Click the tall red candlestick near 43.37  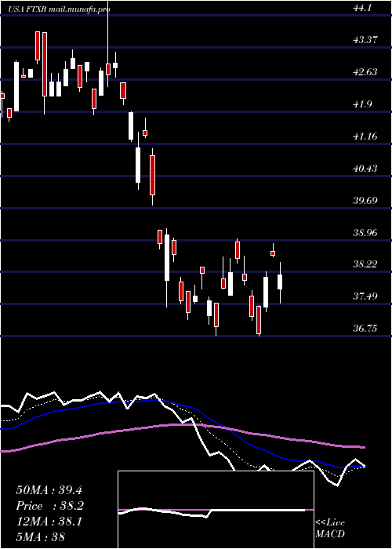45,64
